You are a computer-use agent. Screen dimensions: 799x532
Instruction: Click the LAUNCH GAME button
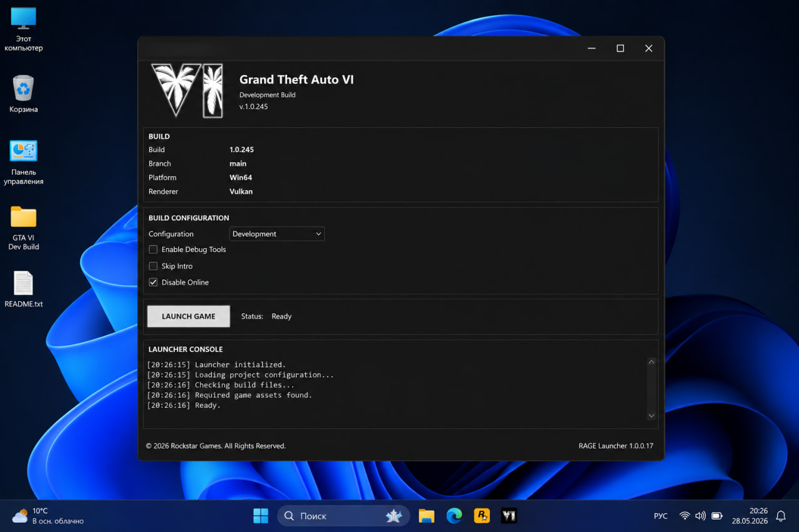click(189, 316)
